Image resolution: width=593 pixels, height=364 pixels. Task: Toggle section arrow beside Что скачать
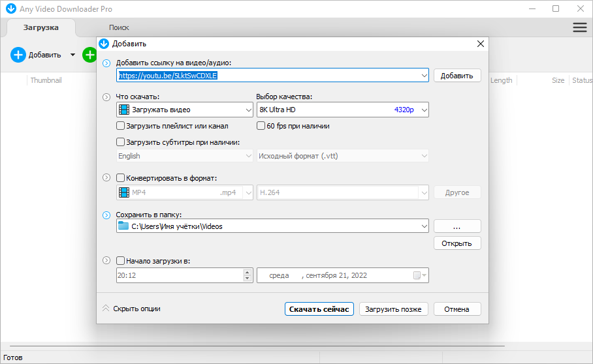click(x=106, y=97)
